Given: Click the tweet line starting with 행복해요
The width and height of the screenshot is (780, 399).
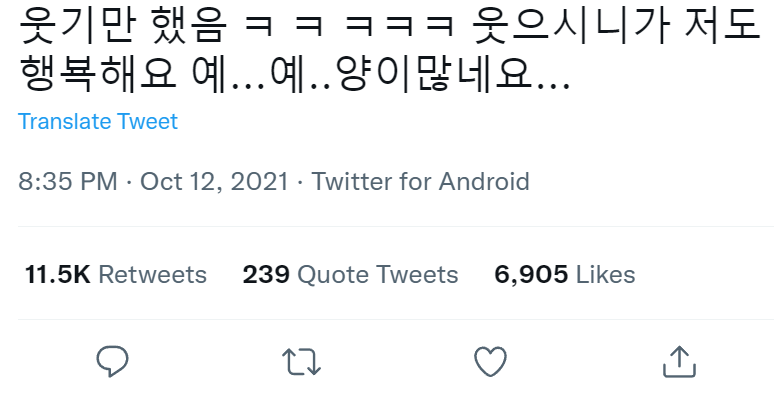Looking at the screenshot, I should point(294,75).
